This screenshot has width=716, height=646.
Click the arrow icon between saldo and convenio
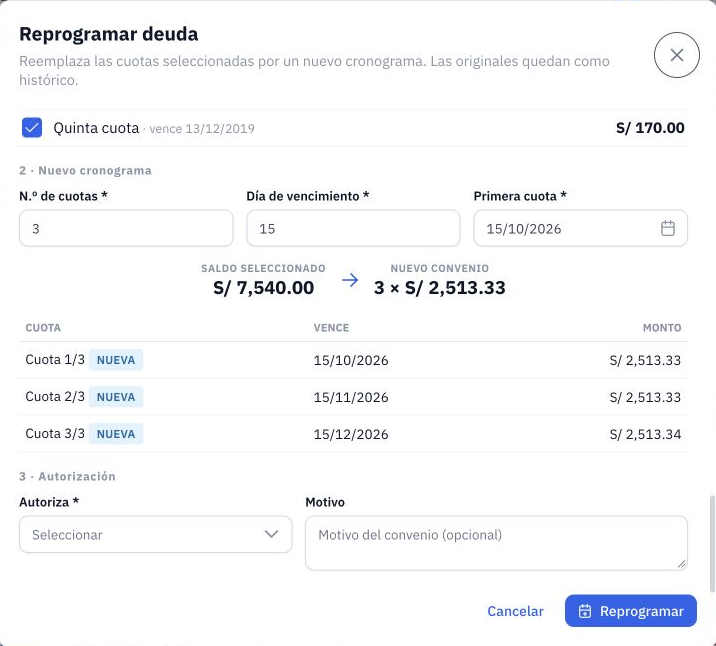350,279
